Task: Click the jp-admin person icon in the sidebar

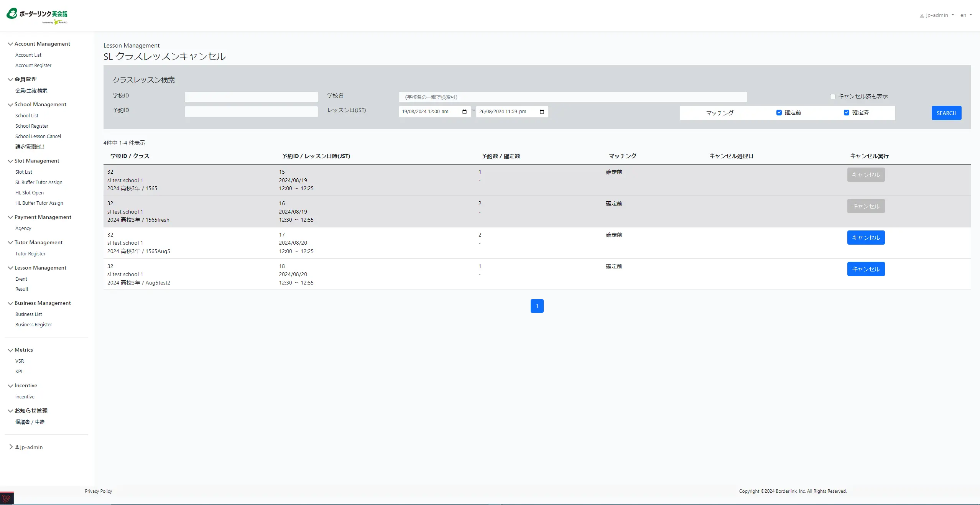Action: (x=17, y=447)
